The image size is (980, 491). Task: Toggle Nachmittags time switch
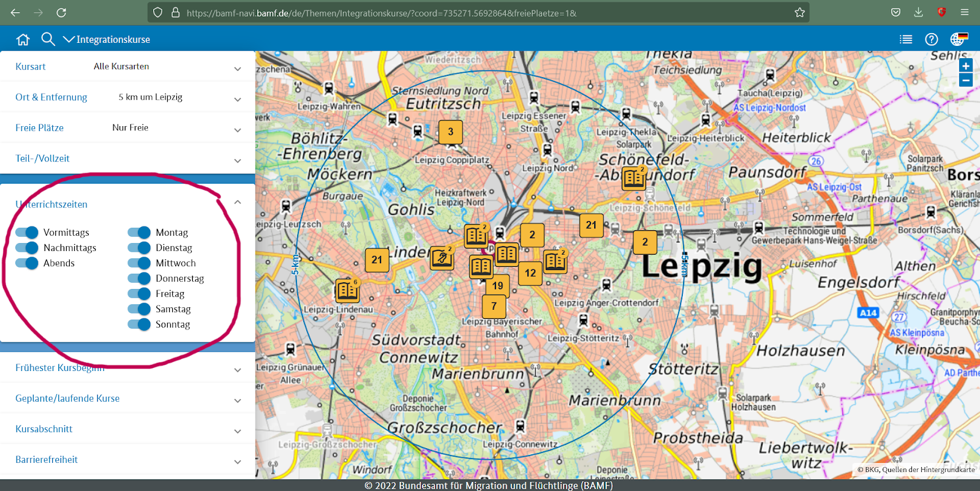(x=27, y=247)
